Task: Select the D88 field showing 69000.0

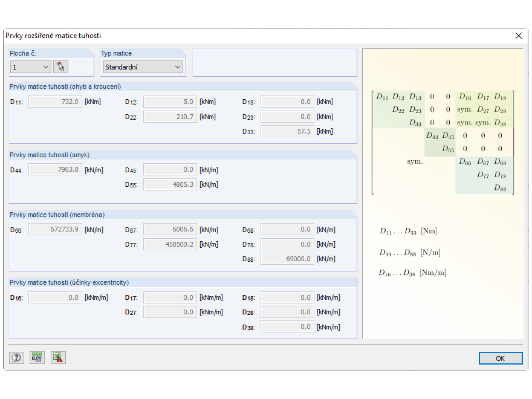Action: point(287,259)
